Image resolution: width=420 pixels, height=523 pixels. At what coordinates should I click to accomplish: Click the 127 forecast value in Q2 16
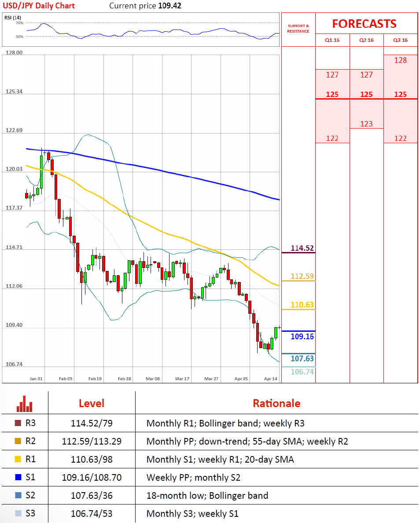(x=366, y=75)
